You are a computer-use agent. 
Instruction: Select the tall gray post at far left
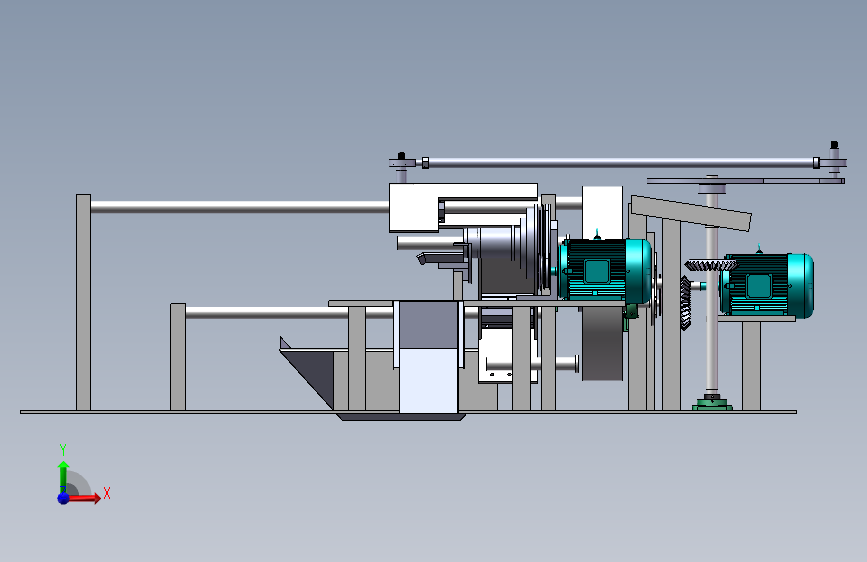point(83,302)
